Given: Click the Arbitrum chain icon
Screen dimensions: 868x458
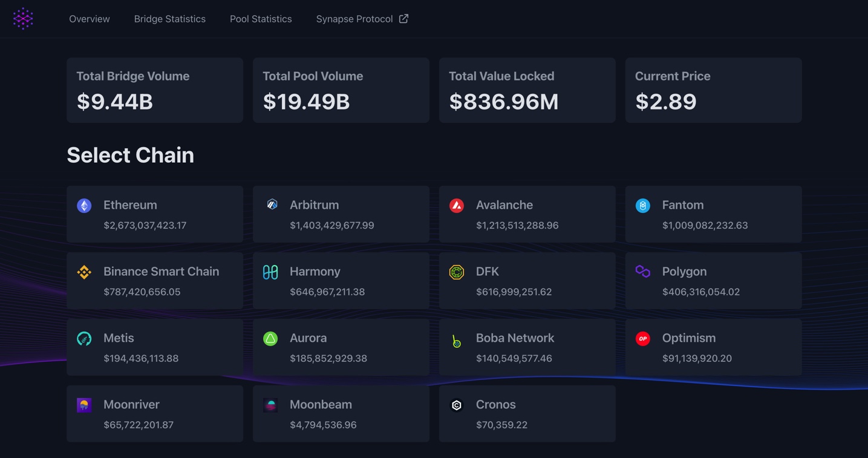Looking at the screenshot, I should point(272,204).
